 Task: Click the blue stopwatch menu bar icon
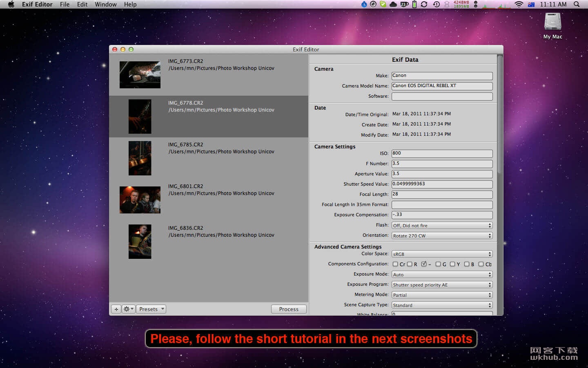pos(364,4)
